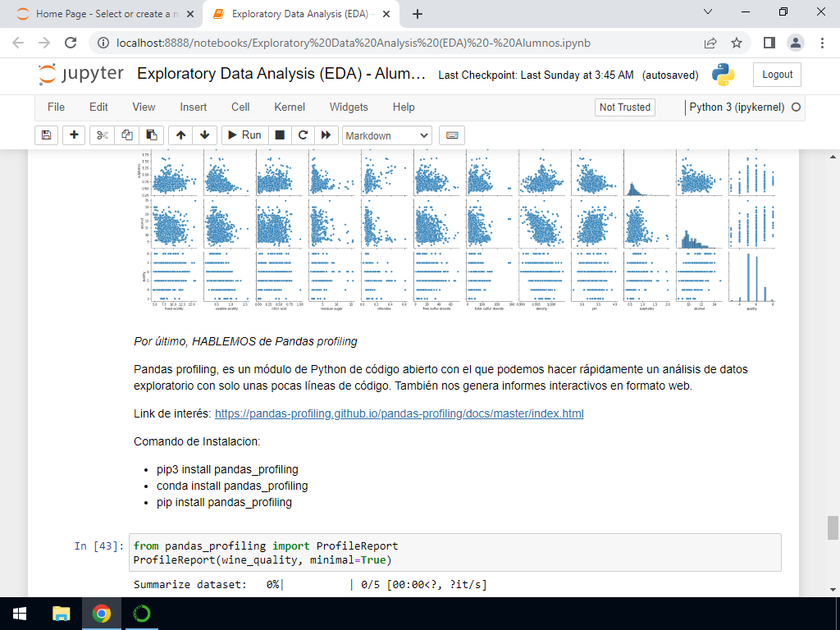Click the kernel idle indicator circle

click(796, 107)
